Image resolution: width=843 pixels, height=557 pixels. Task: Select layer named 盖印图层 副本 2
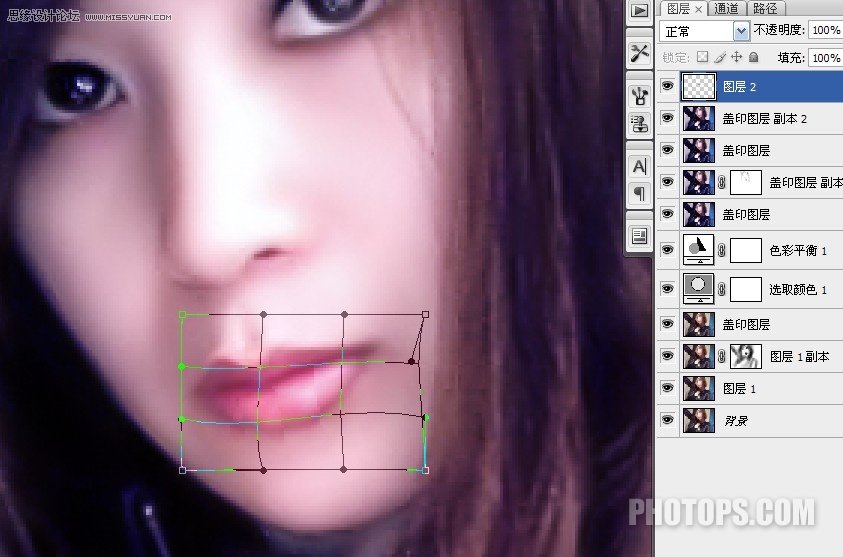pos(765,119)
